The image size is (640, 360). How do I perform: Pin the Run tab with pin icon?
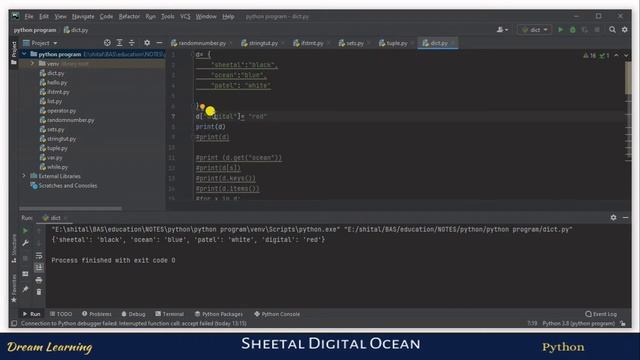coord(25,289)
